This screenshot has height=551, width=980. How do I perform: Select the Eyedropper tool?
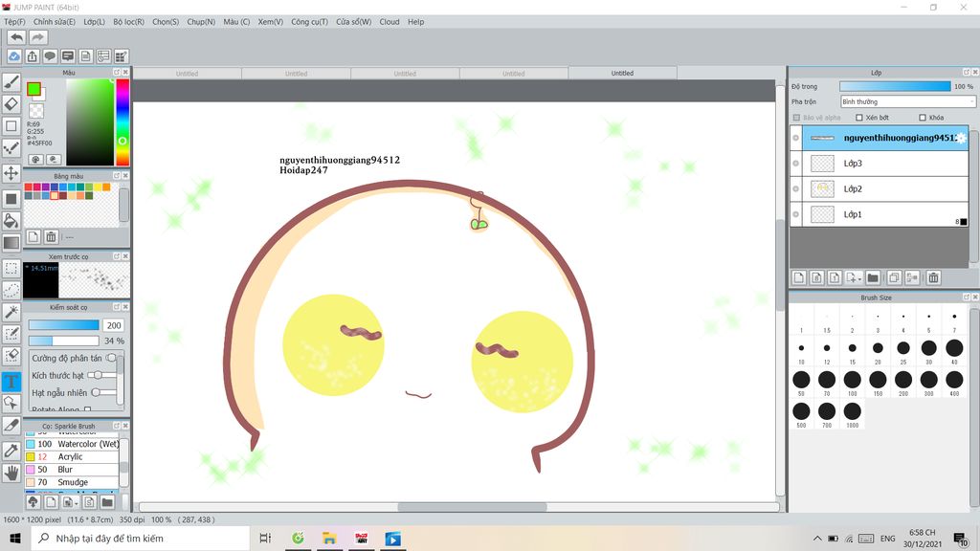pyautogui.click(x=11, y=451)
